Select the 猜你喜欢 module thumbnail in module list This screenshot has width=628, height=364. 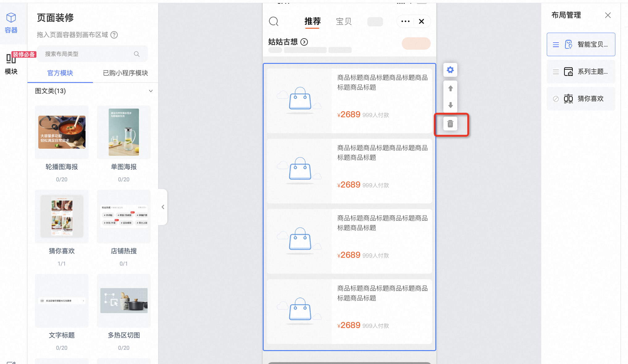coord(62,217)
